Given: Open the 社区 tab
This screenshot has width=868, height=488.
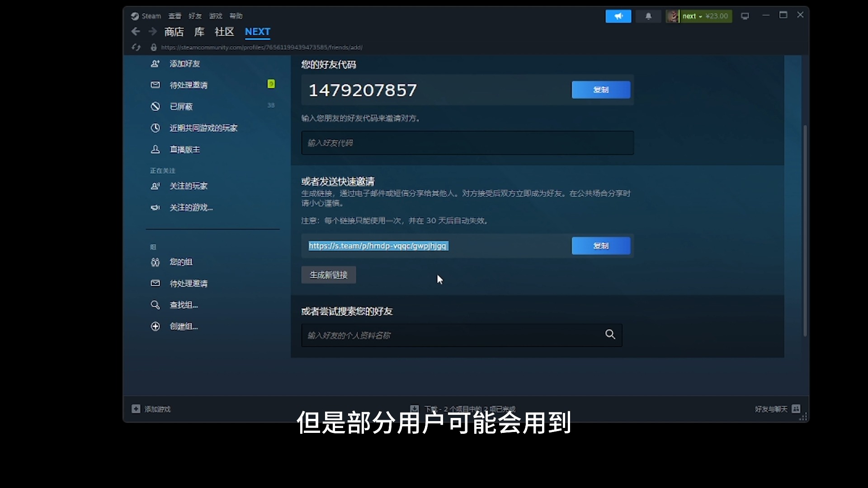Looking at the screenshot, I should tap(224, 32).
